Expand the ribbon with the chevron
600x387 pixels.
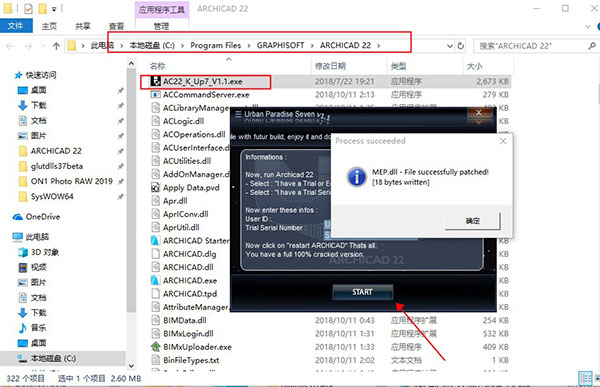point(588,26)
